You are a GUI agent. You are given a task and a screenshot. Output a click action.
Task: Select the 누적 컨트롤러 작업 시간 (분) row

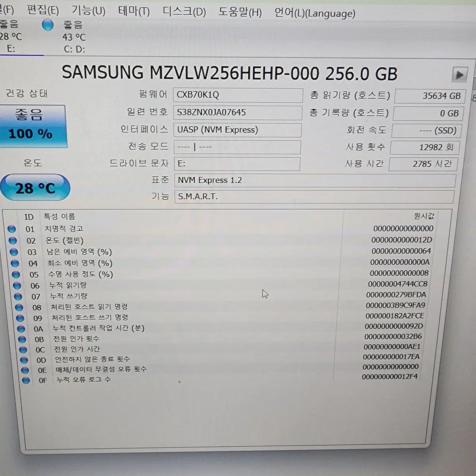click(x=221, y=328)
